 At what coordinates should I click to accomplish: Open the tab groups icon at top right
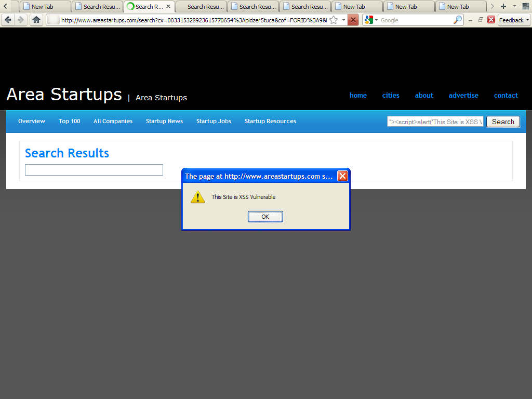[x=526, y=6]
